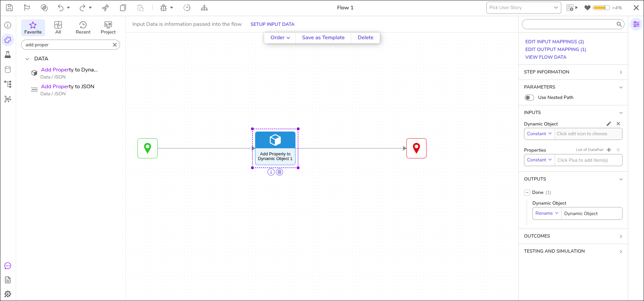
Task: Click the info icon below the selected step
Action: (271, 172)
